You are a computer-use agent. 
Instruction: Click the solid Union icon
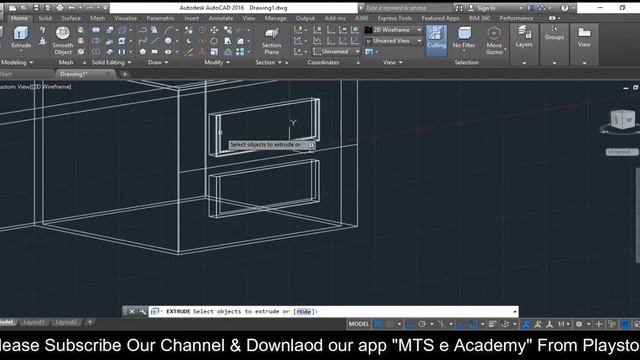tap(96, 30)
